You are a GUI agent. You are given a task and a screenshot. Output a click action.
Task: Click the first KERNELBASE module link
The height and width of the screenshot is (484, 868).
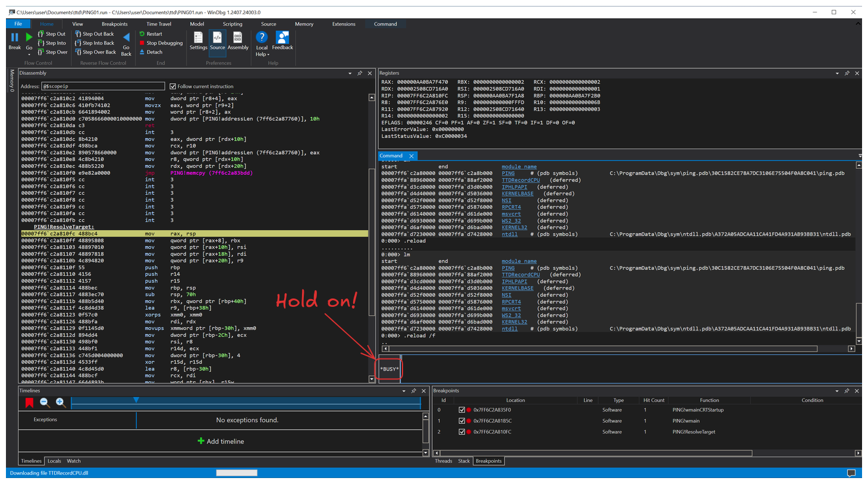(518, 194)
